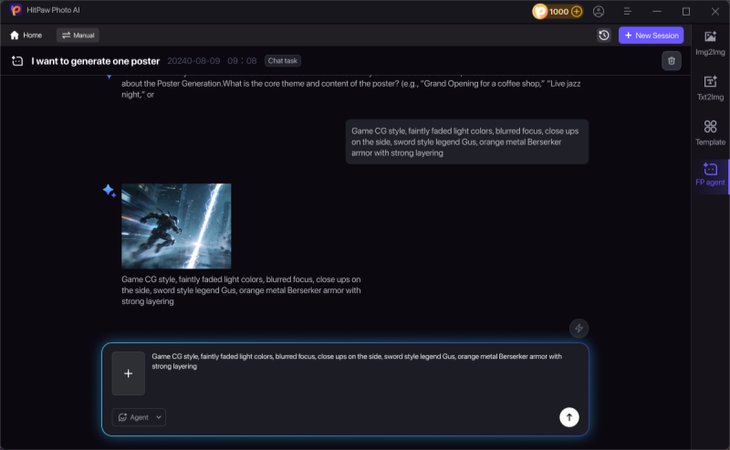
Task: Click the caption text under generated image
Action: coord(241,290)
